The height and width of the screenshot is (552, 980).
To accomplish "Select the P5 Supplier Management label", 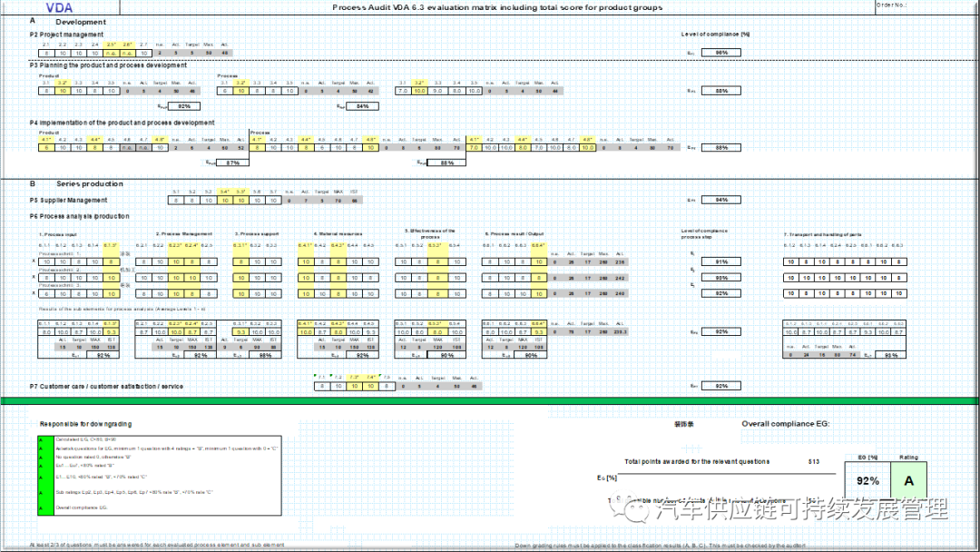I will click(x=68, y=200).
